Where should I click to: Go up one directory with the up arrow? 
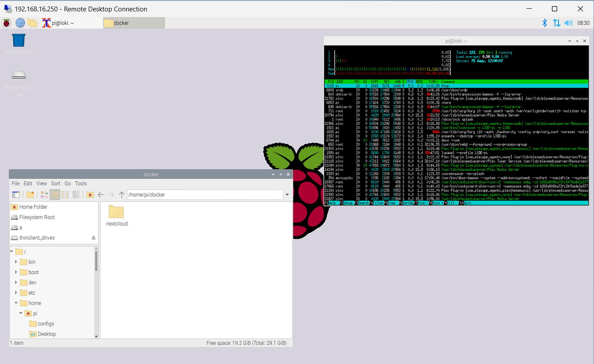(x=121, y=194)
